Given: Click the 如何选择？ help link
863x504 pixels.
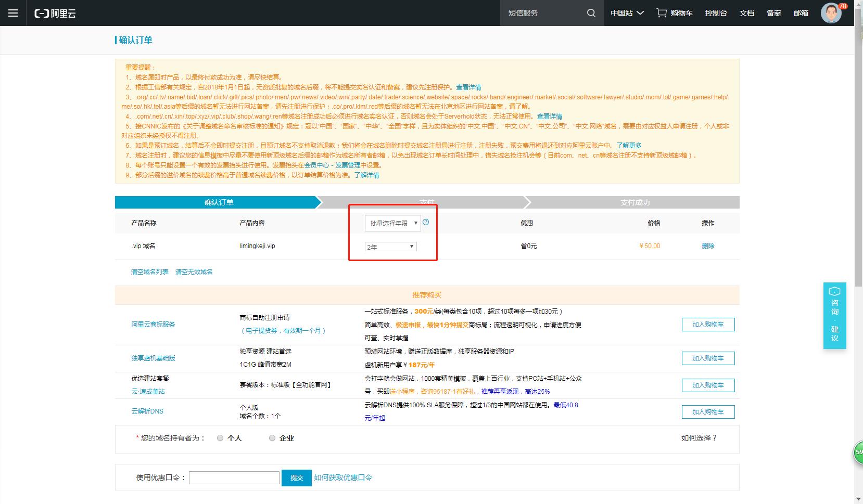Looking at the screenshot, I should tap(700, 438).
